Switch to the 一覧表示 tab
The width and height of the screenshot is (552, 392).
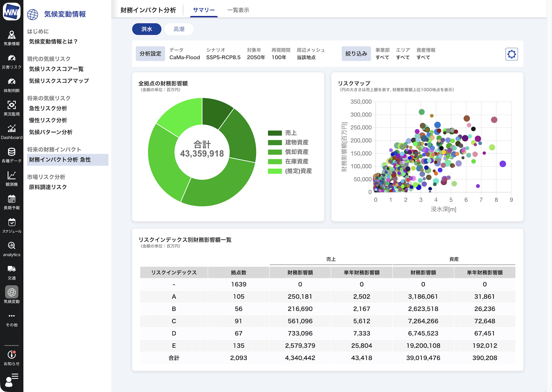point(238,10)
